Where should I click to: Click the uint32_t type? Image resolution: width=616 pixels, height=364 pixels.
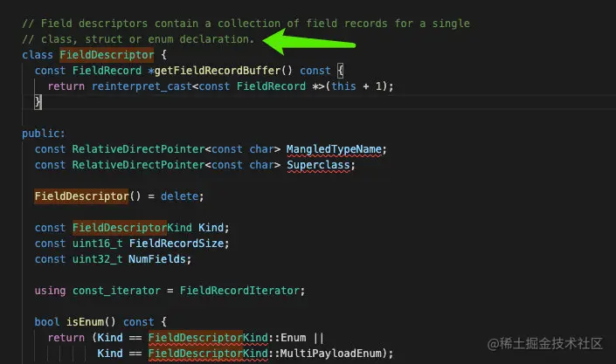pos(98,259)
